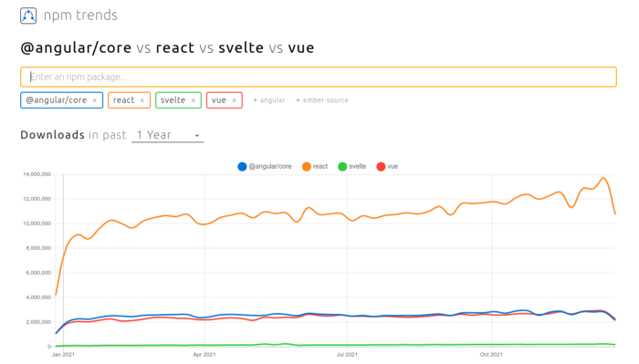This screenshot has height=364, width=639.
Task: Toggle the vue red legend dot
Action: coord(381,167)
